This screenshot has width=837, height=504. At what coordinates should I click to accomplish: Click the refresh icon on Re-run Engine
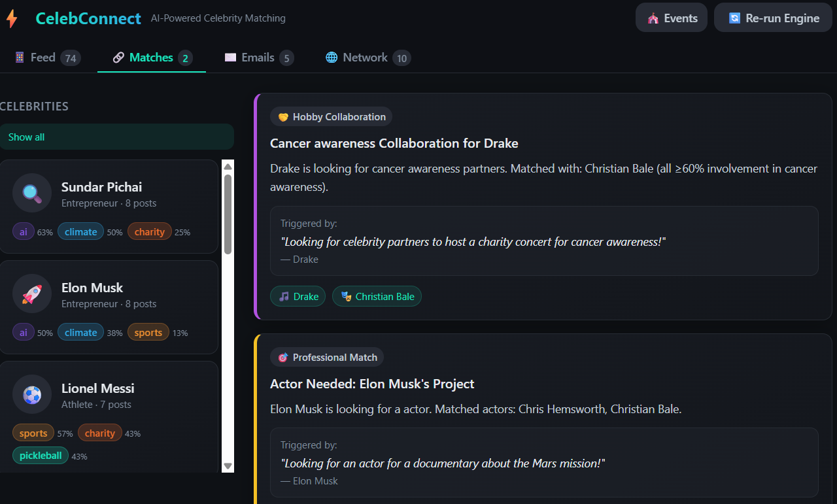coord(735,18)
